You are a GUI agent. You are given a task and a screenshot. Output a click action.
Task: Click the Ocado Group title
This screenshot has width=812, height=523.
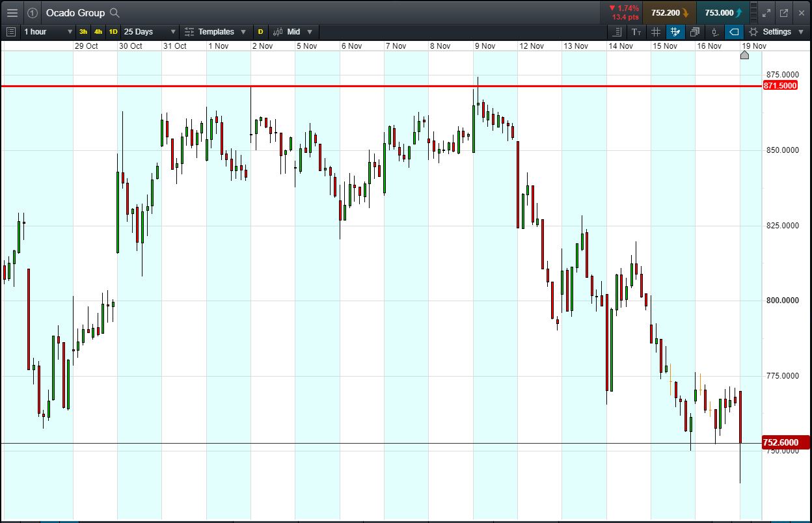click(x=75, y=12)
